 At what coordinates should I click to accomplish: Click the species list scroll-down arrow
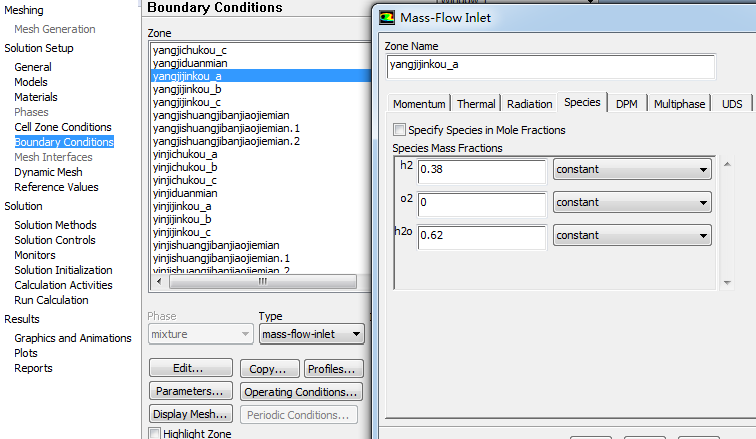pyautogui.click(x=727, y=283)
